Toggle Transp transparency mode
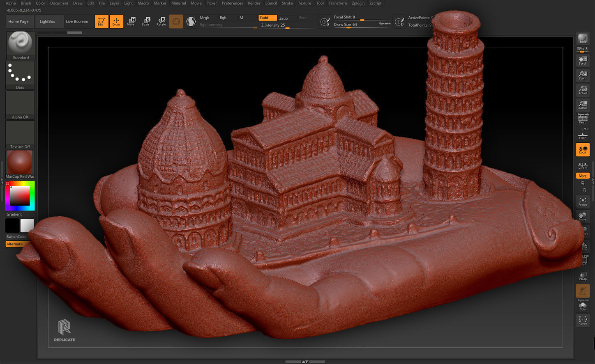Viewport: 595px width, 364px height. [583, 275]
